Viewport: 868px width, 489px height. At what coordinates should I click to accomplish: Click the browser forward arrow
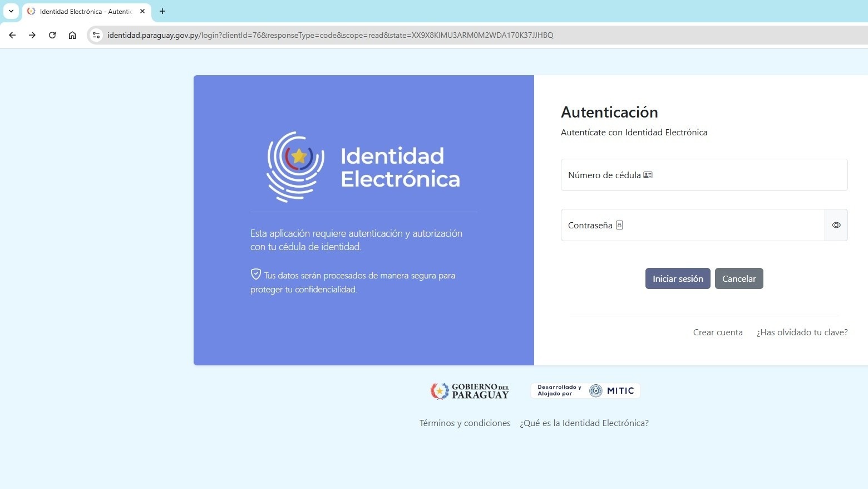[32, 35]
